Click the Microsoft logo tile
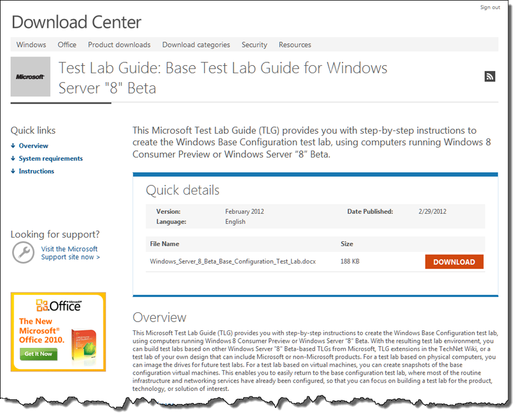Viewport: 517px width, 420px height. click(30, 77)
